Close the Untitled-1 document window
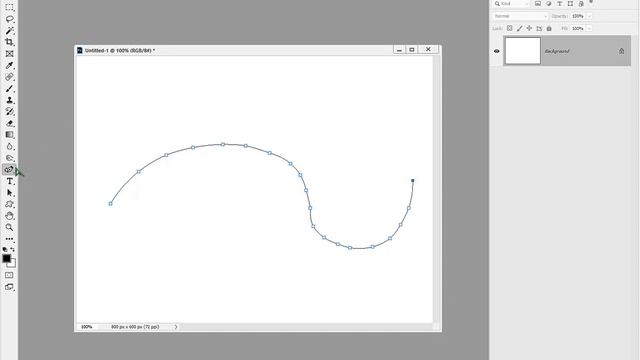Viewport: 640px width, 360px height. tap(428, 49)
